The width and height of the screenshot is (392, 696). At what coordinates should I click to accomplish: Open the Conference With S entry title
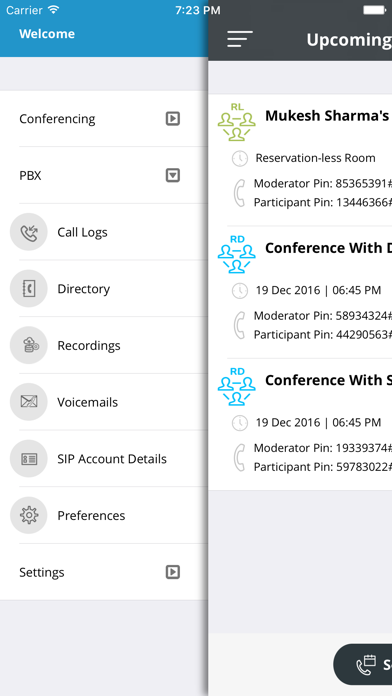pyautogui.click(x=328, y=380)
